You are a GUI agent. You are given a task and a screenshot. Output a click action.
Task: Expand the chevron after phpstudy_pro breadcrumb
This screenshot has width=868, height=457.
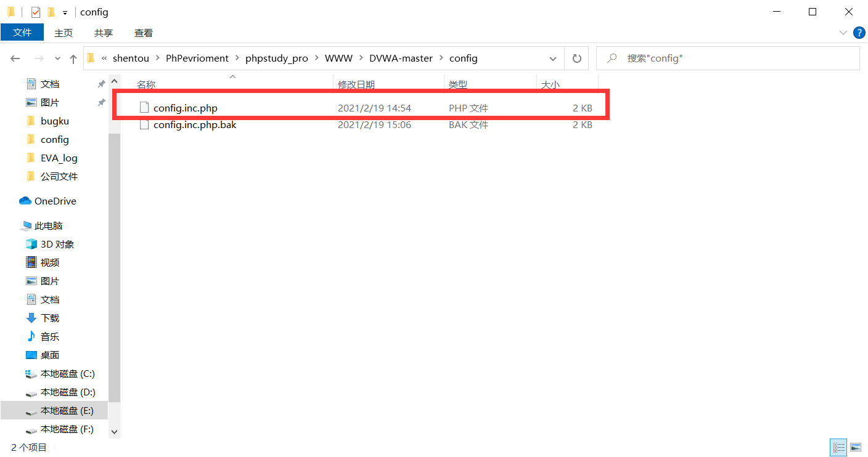tap(317, 59)
